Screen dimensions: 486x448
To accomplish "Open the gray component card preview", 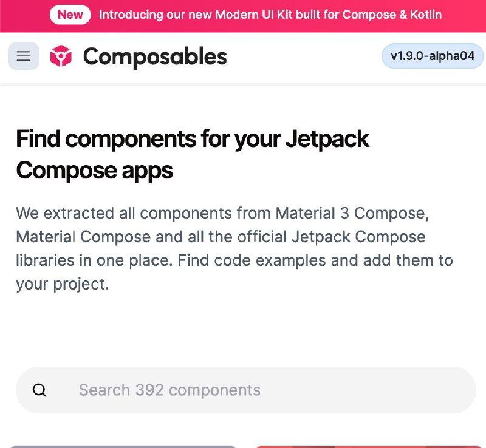I will pos(123,445).
